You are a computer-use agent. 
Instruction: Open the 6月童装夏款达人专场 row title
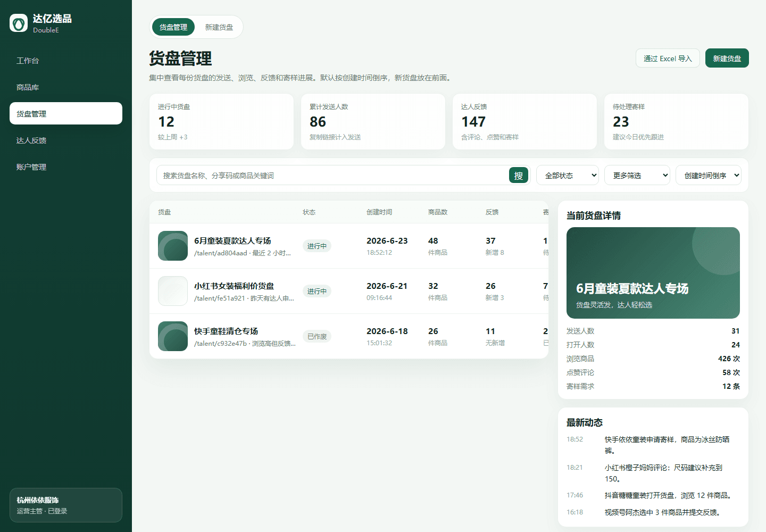tap(232, 240)
